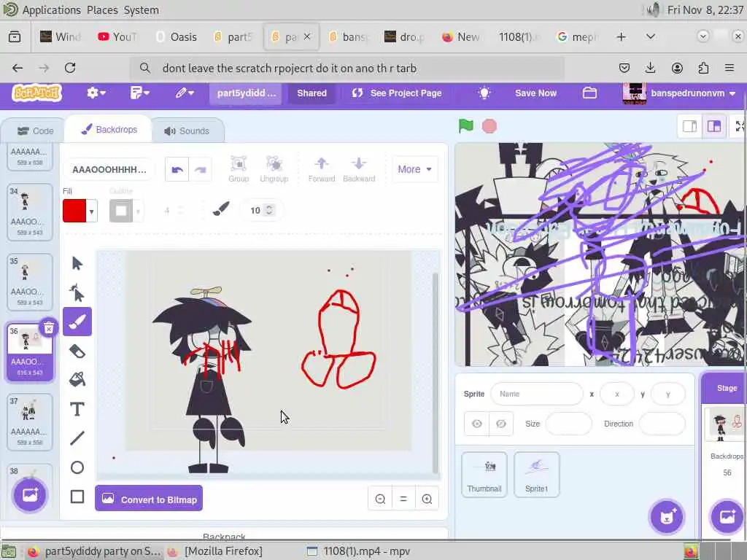Open the Settings gear menu
Viewport: 747px width, 560px height.
[96, 93]
